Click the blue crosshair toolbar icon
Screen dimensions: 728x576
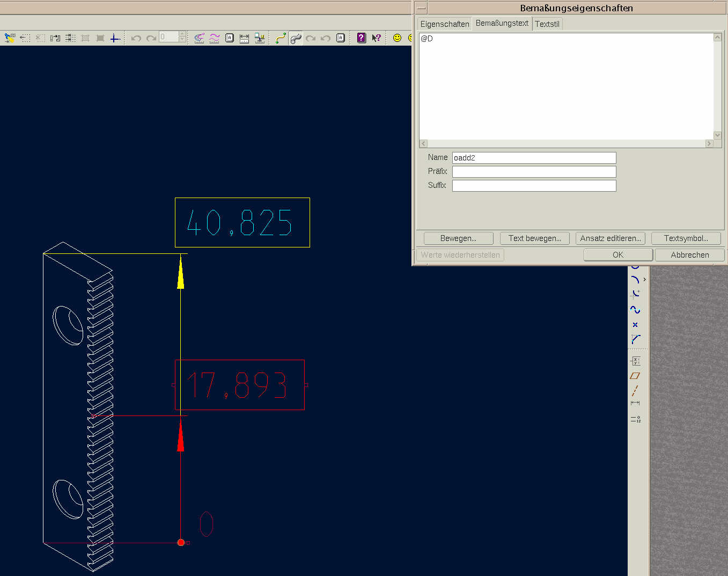[x=115, y=38]
